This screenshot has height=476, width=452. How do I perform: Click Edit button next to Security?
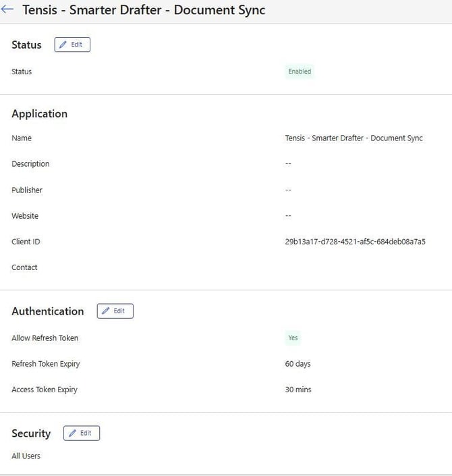[x=81, y=433]
